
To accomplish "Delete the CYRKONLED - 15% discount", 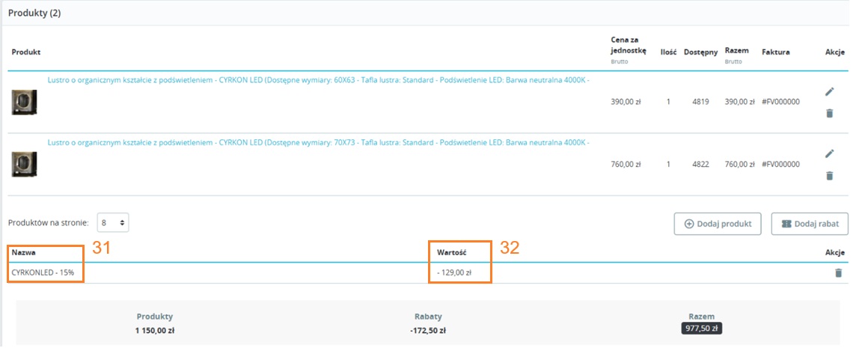I will point(837,272).
